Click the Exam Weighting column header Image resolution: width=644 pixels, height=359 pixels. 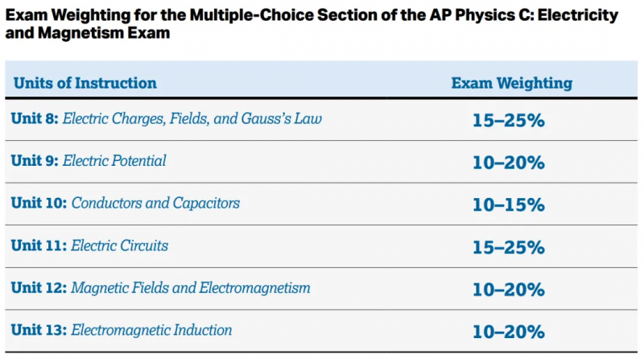tap(512, 83)
